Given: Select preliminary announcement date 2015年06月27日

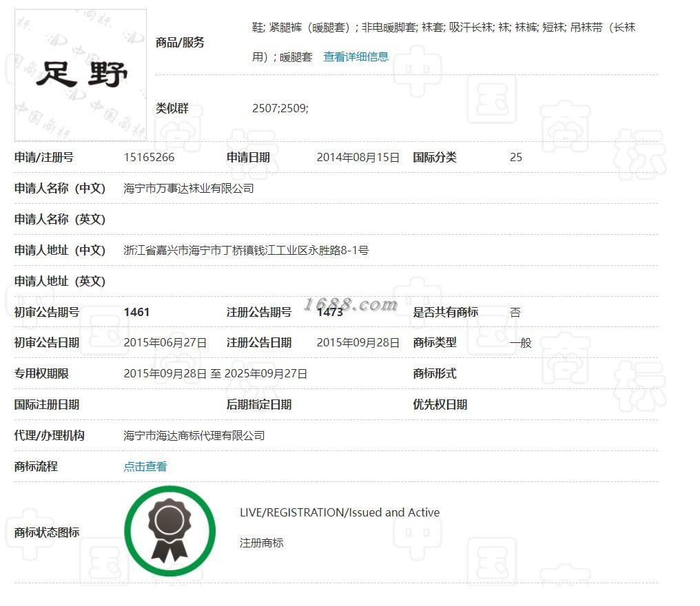Looking at the screenshot, I should (x=165, y=343).
